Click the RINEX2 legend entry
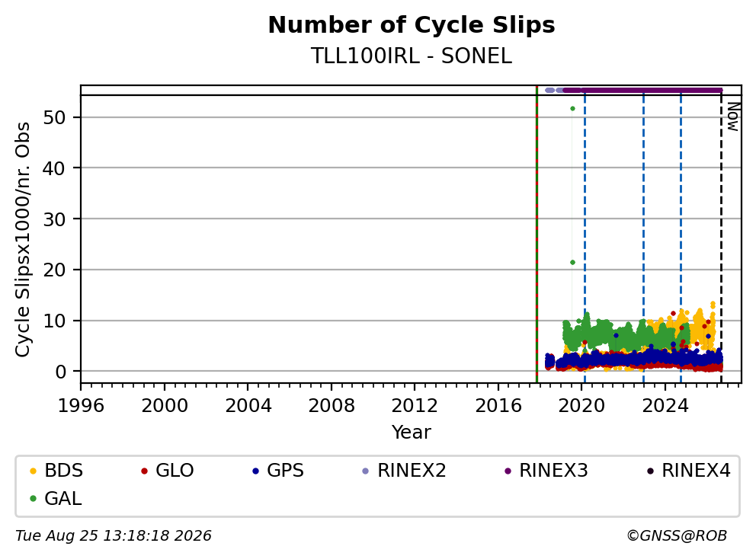 pos(404,471)
